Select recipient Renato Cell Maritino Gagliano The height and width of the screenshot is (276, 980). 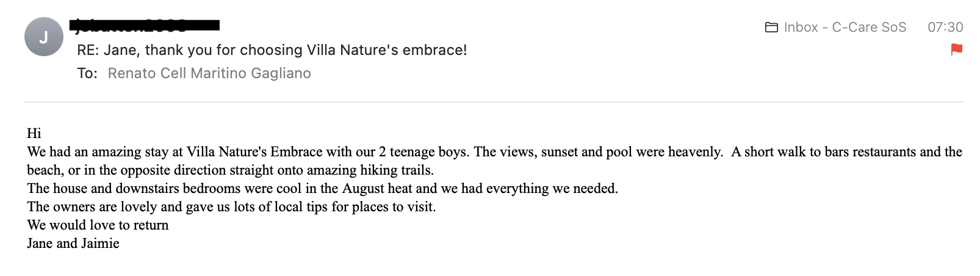pyautogui.click(x=209, y=73)
